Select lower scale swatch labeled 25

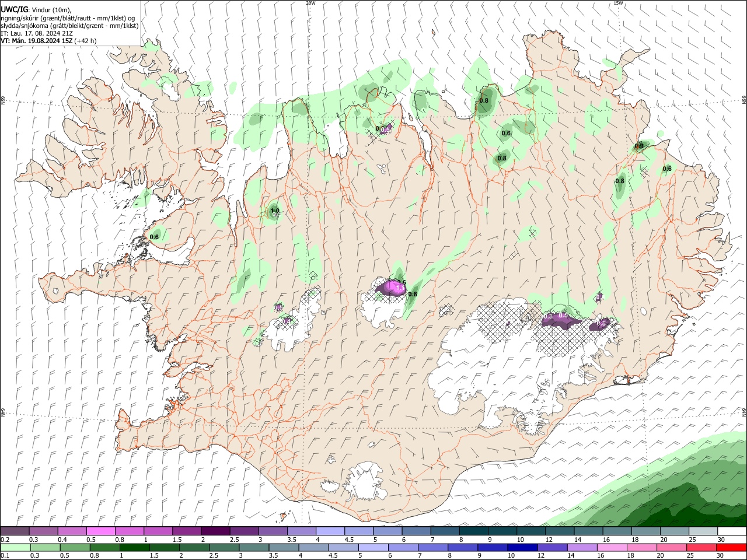tap(701, 547)
